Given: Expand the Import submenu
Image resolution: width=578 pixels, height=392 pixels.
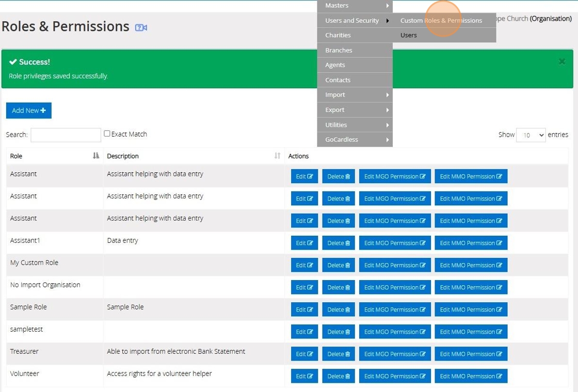Looking at the screenshot, I should (x=355, y=95).
